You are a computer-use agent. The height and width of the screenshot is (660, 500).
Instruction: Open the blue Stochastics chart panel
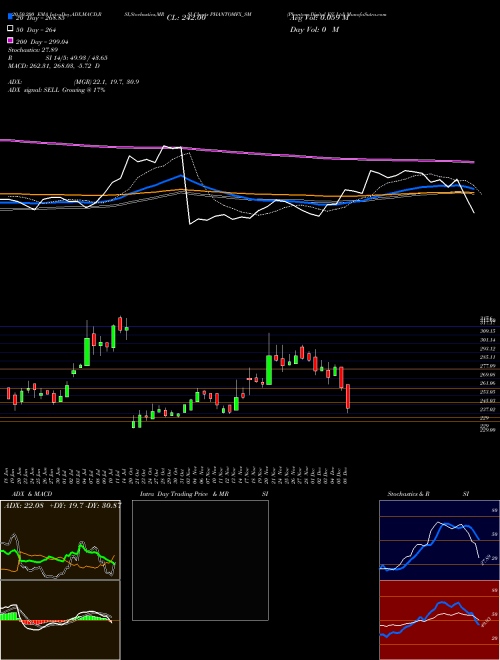(439, 540)
